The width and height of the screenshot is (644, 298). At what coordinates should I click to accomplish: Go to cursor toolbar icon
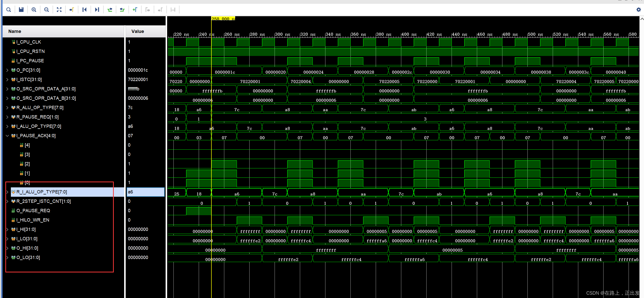tap(72, 10)
